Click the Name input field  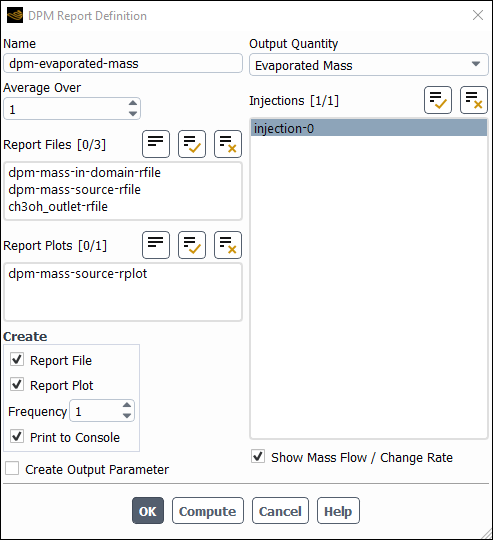(x=123, y=63)
